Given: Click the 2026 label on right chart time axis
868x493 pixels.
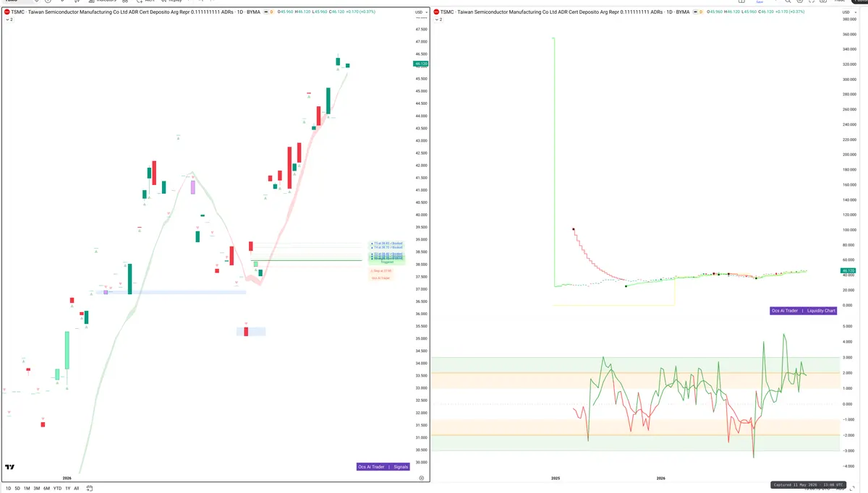Looking at the screenshot, I should [x=660, y=478].
